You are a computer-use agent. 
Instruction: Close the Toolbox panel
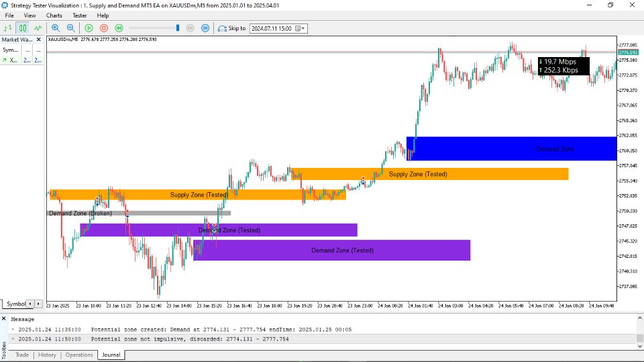[x=4, y=319]
